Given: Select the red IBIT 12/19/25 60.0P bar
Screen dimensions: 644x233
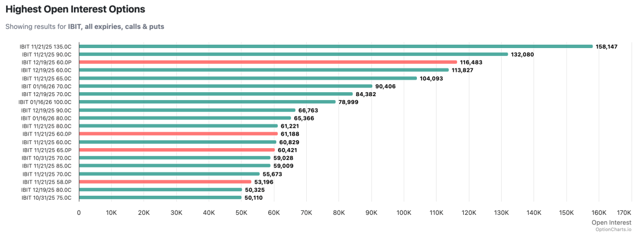Looking at the screenshot, I should click(x=268, y=62).
